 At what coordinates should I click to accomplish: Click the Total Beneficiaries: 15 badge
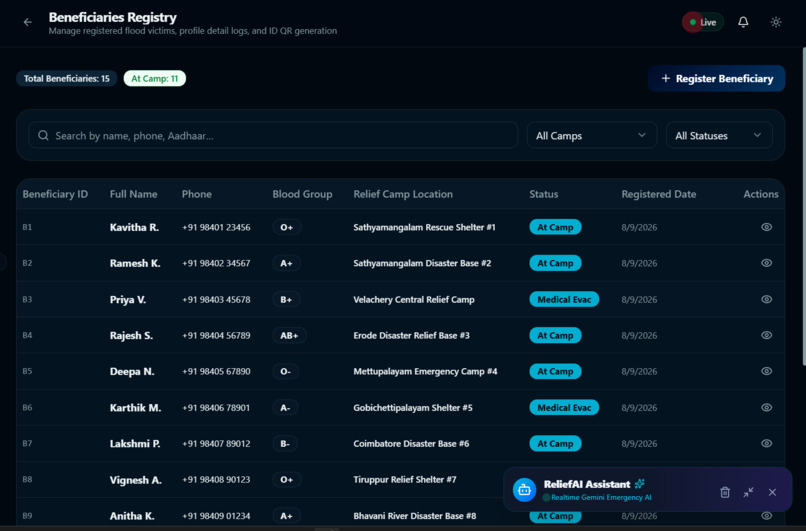(x=67, y=78)
